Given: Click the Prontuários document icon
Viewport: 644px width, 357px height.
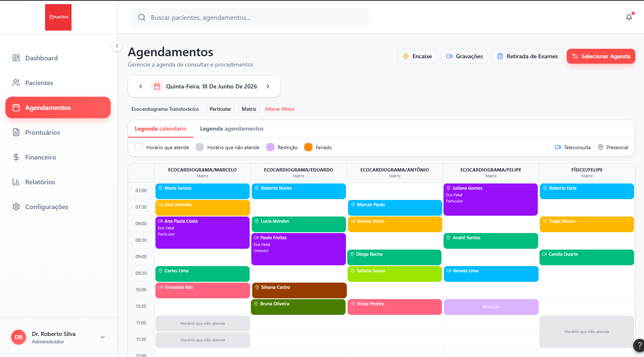Looking at the screenshot, I should pos(16,132).
